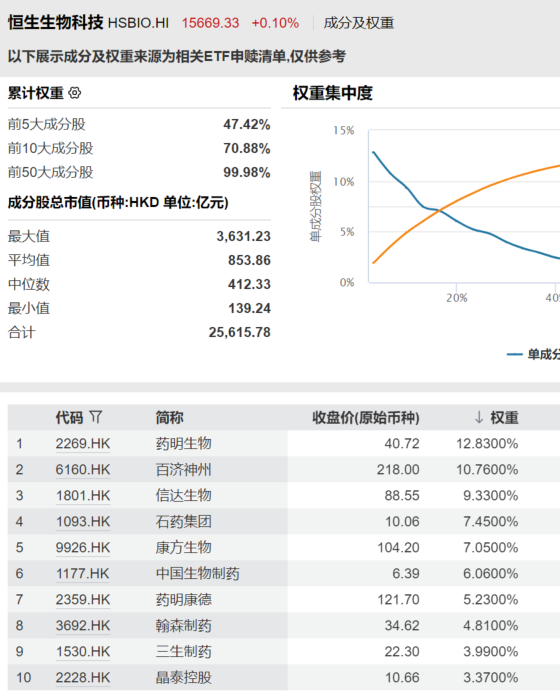The height and width of the screenshot is (692, 560).
Task: Open stock code 9926.HK link
Action: 83,548
